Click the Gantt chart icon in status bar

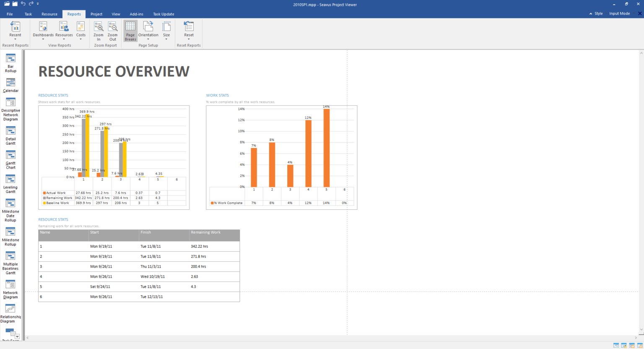[616, 346]
